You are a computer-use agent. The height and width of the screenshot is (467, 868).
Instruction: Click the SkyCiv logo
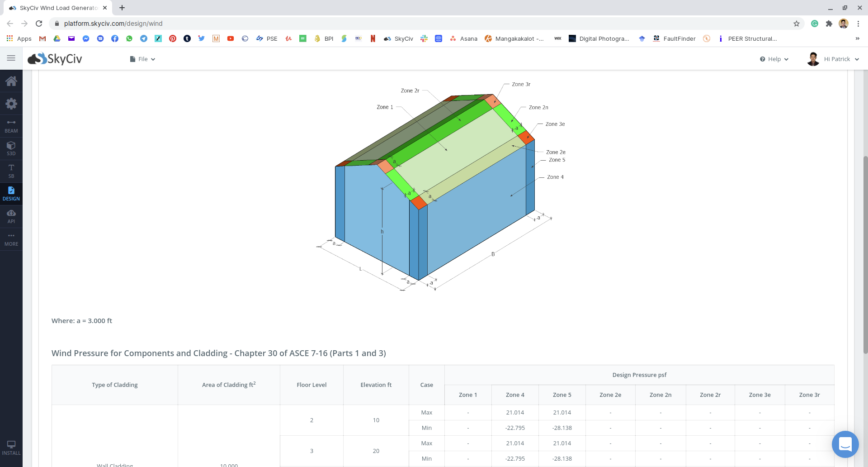click(x=54, y=58)
